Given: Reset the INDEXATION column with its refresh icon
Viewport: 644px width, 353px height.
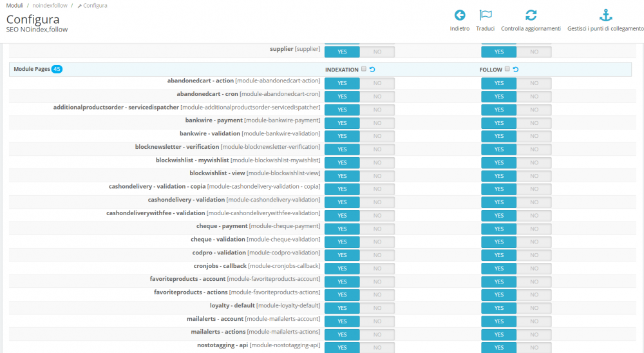Looking at the screenshot, I should 372,70.
